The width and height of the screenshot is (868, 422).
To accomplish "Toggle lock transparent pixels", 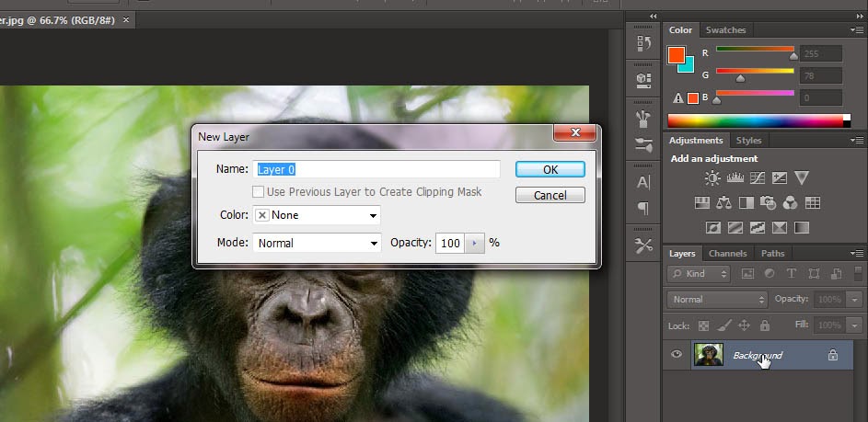I will [x=703, y=325].
